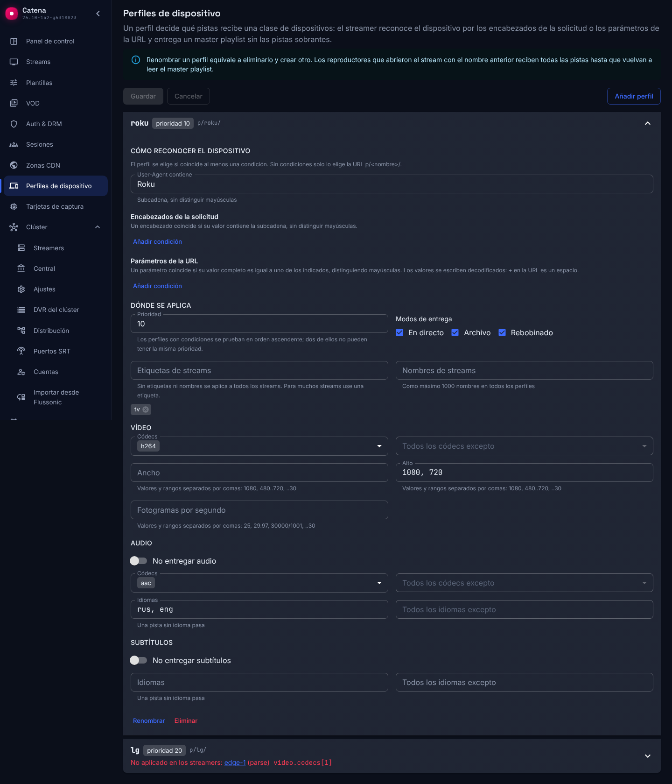Click the Sesiones people icon
The height and width of the screenshot is (784, 672).
coord(14,144)
